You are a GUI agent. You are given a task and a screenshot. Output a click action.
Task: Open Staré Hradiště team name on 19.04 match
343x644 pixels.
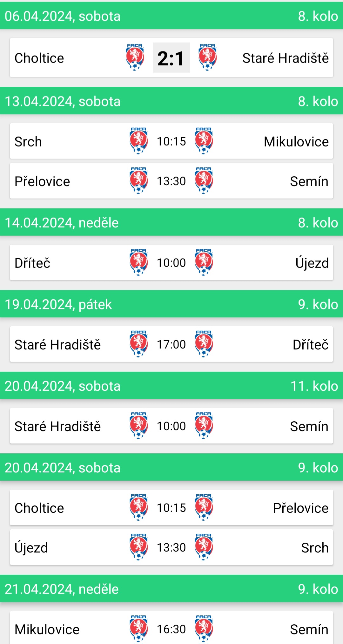click(x=57, y=345)
